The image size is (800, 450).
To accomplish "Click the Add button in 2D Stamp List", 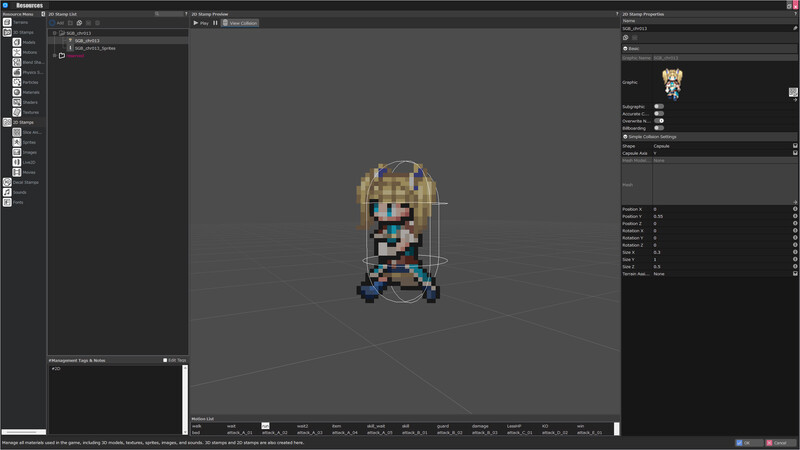I will click(x=57, y=23).
